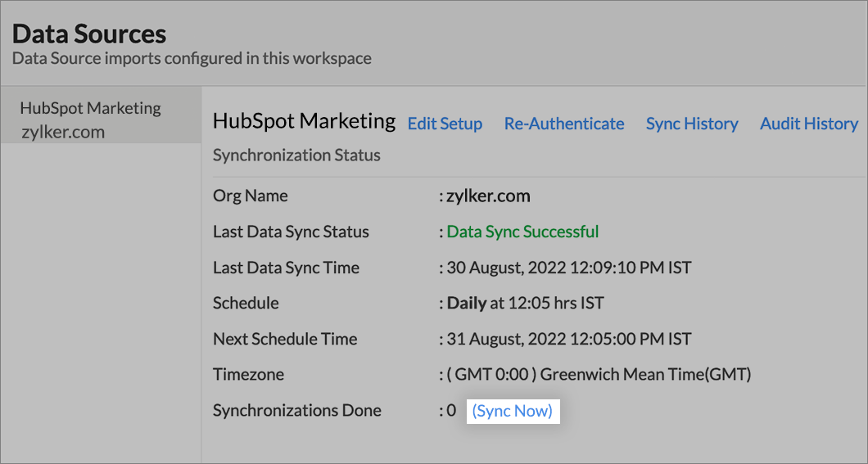This screenshot has width=868, height=464.
Task: Click the 'Last Data Sync Time' label
Action: coord(287,268)
